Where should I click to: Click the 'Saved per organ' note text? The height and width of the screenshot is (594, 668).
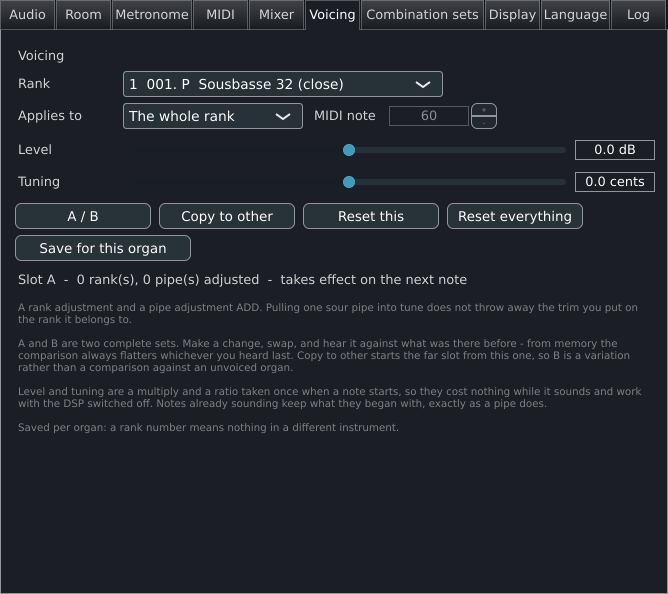[208, 427]
